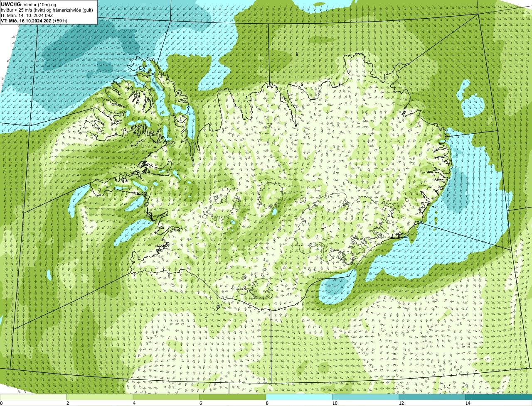Click the 12–14 m/s teal legend segment
This screenshot has width=532, height=406.
(x=432, y=397)
